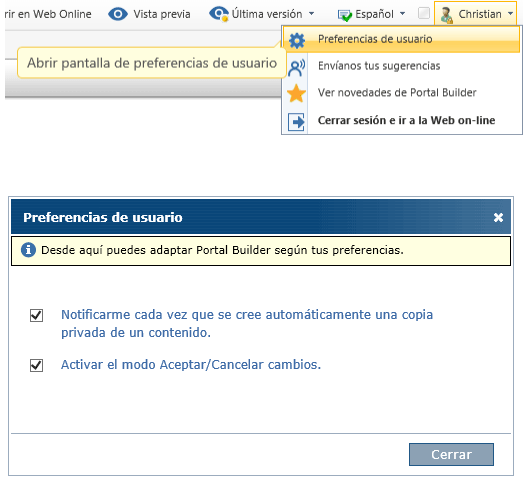526x486 pixels.
Task: Click the blue info icon in dialog
Action: (29, 250)
